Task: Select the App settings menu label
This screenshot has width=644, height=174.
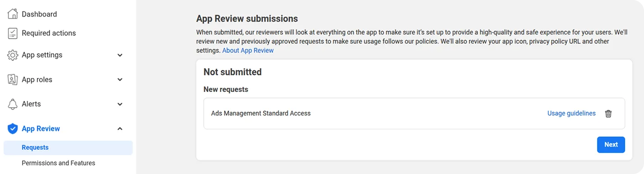Action: [x=42, y=55]
